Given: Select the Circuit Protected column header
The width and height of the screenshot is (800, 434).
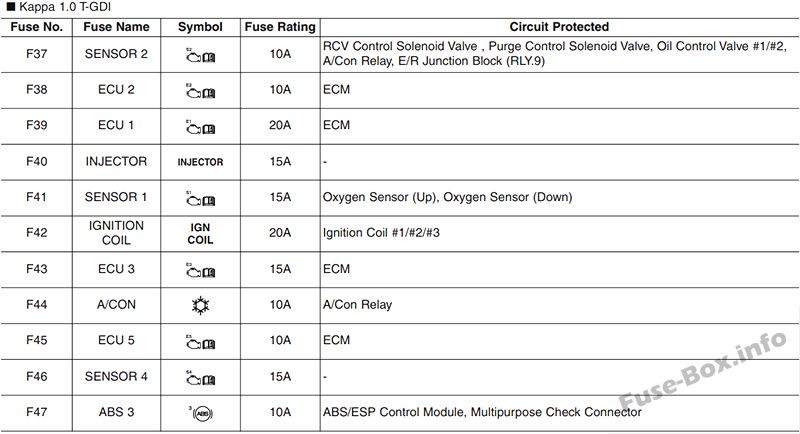Looking at the screenshot, I should [559, 27].
